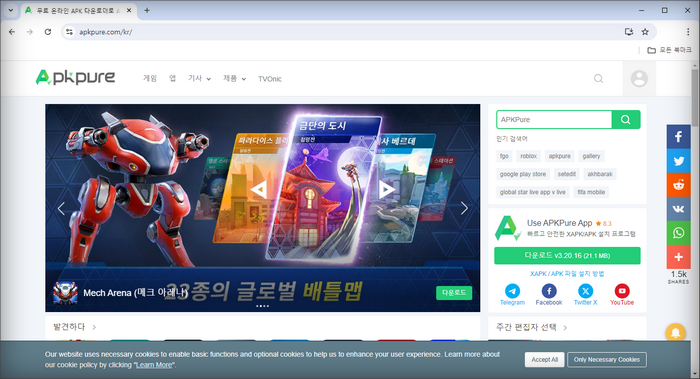The image size is (700, 379).
Task: Open the Chrome three-dot menu
Action: [x=688, y=32]
